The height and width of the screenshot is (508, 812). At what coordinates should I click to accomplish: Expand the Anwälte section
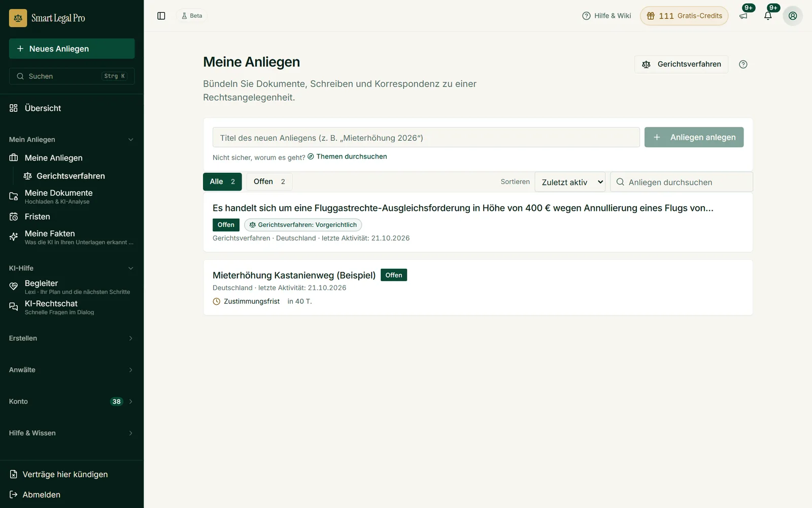click(72, 370)
